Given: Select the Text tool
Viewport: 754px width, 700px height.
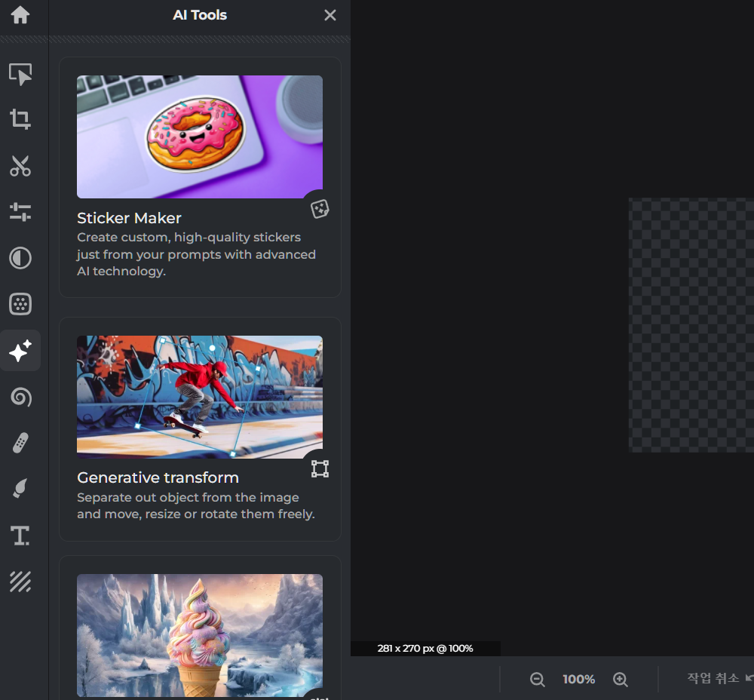Looking at the screenshot, I should pyautogui.click(x=20, y=536).
